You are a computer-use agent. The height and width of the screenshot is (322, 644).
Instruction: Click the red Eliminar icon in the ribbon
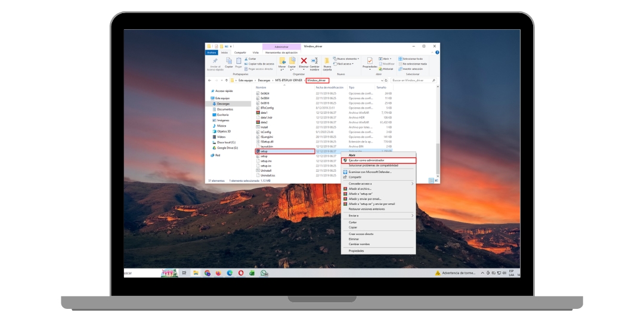point(304,61)
